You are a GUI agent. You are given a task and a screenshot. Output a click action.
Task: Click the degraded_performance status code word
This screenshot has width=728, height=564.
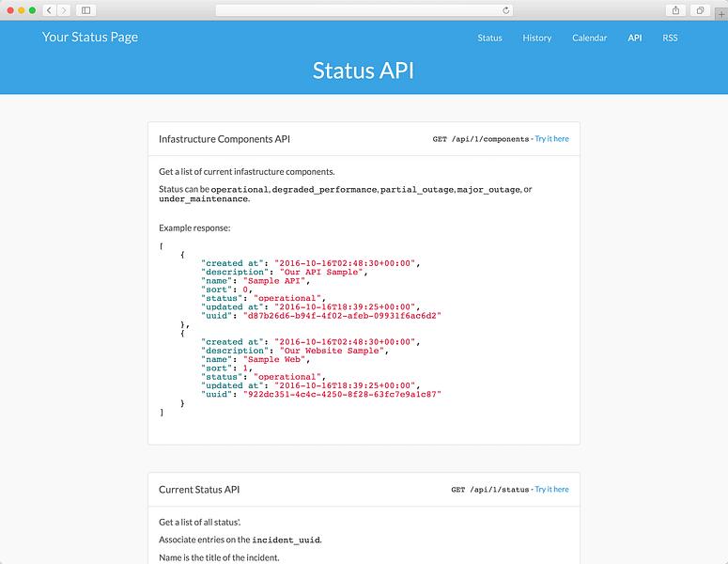[x=324, y=190]
